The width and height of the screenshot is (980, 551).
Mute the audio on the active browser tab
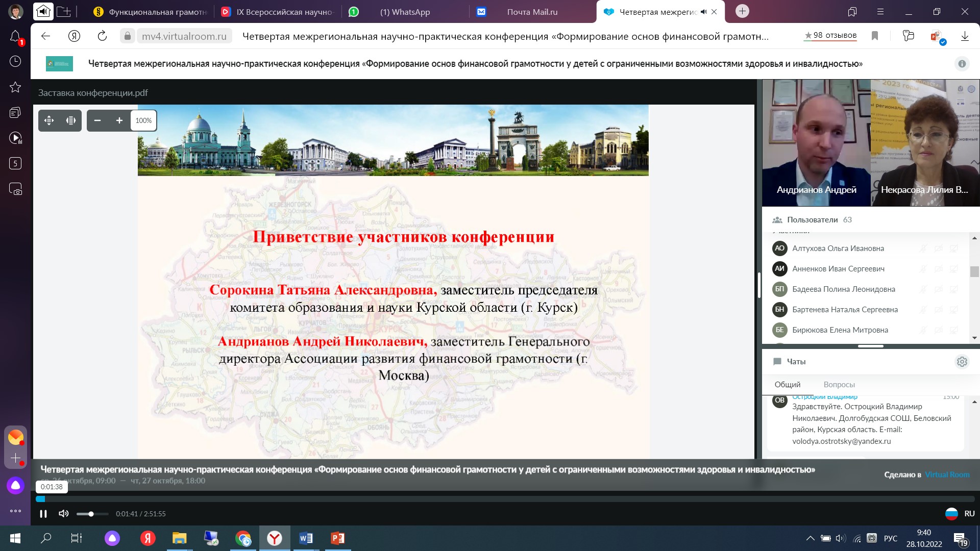click(703, 12)
